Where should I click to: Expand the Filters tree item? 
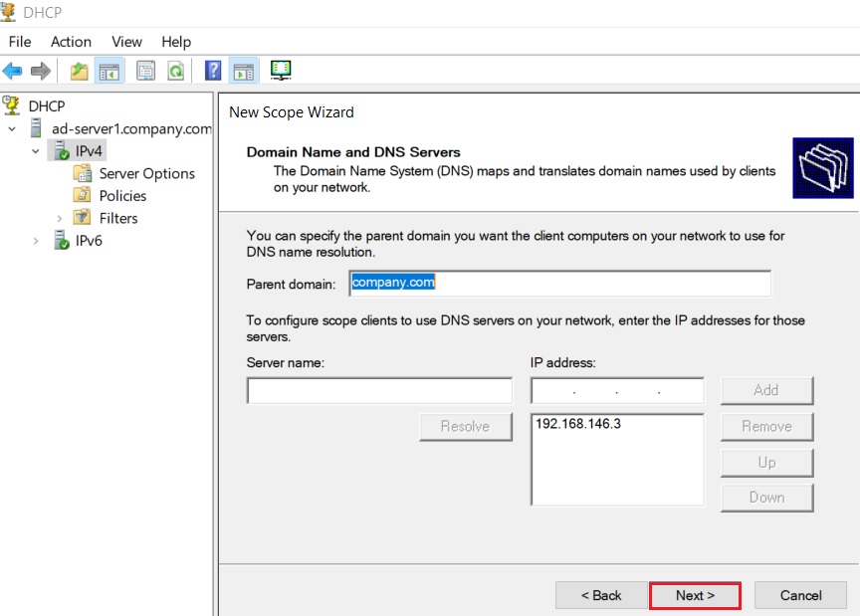click(x=60, y=217)
